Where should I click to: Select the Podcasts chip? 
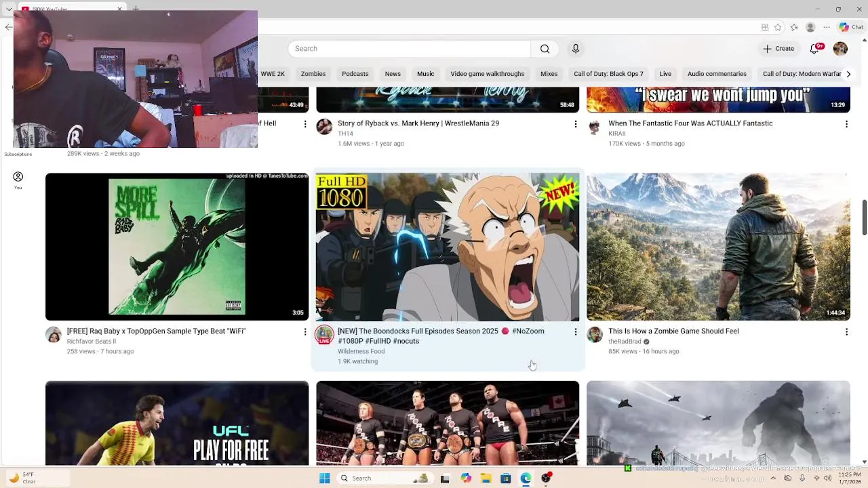point(355,74)
